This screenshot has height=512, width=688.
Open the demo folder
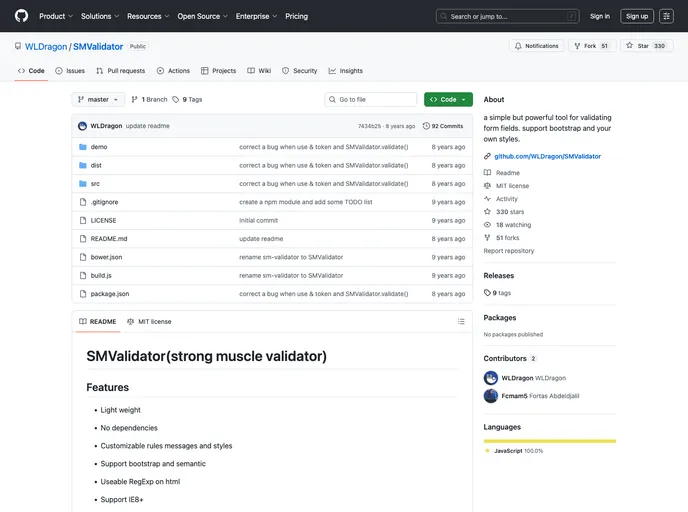pos(99,147)
